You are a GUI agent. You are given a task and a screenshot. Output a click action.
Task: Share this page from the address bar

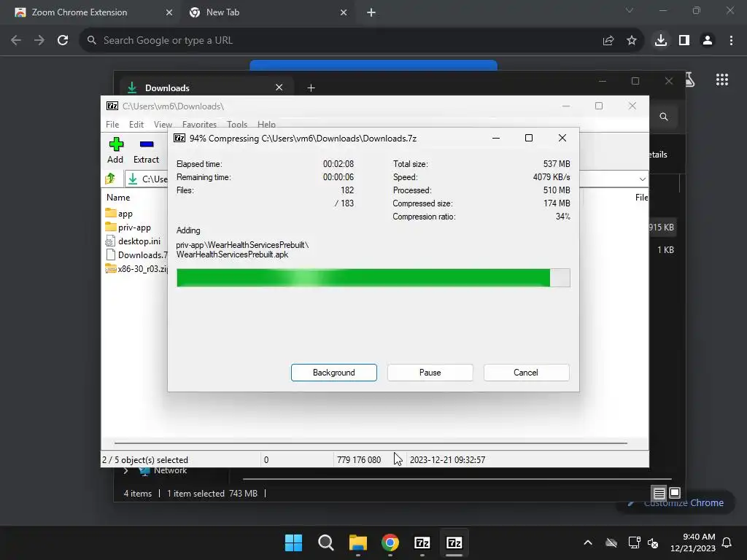(608, 41)
